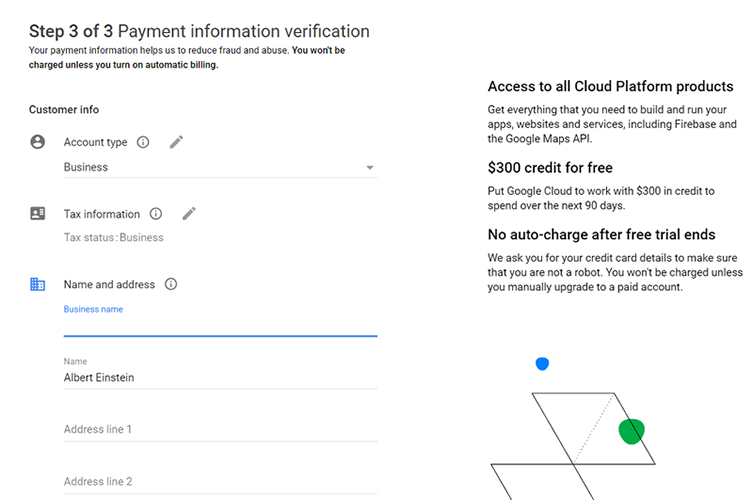Click the Step 3 of 3 page title
Image resolution: width=753 pixels, height=500 pixels.
pyautogui.click(x=199, y=31)
